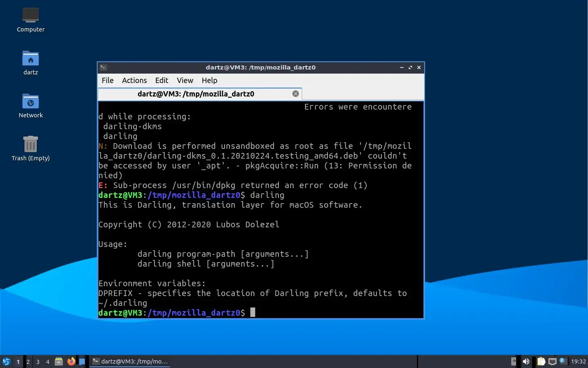588x368 pixels.
Task: Click the terminal icon in taskbar entry
Action: click(96, 361)
